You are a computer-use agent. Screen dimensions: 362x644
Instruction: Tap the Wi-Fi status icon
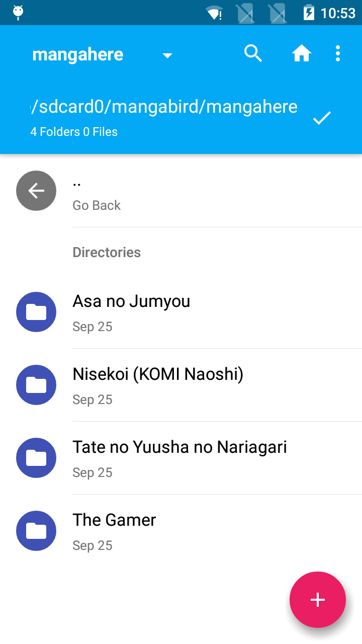pyautogui.click(x=215, y=13)
